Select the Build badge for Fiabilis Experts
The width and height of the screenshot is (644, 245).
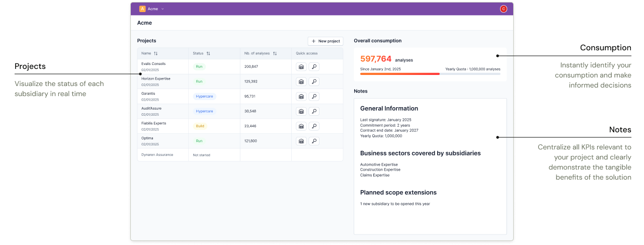[x=200, y=126]
